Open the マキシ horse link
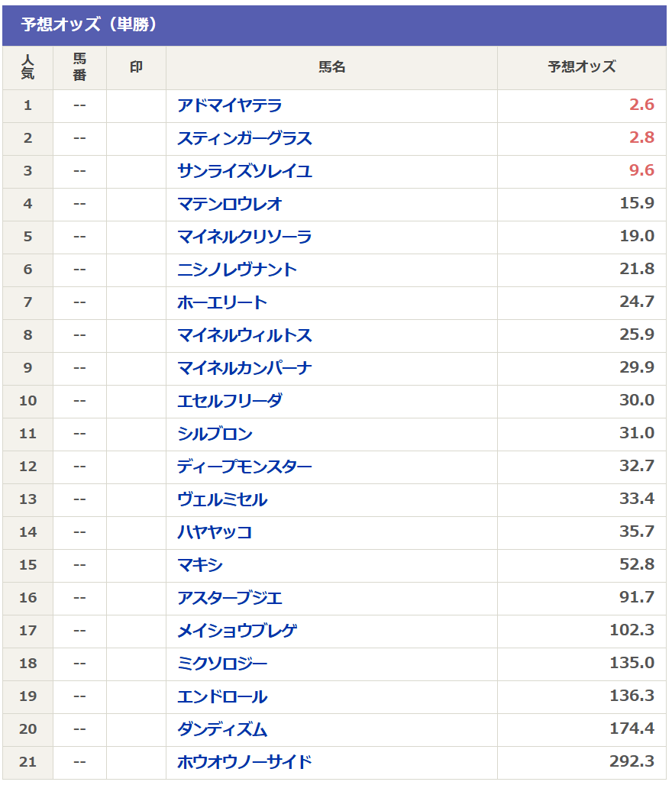This screenshot has height=785, width=672. pos(200,565)
